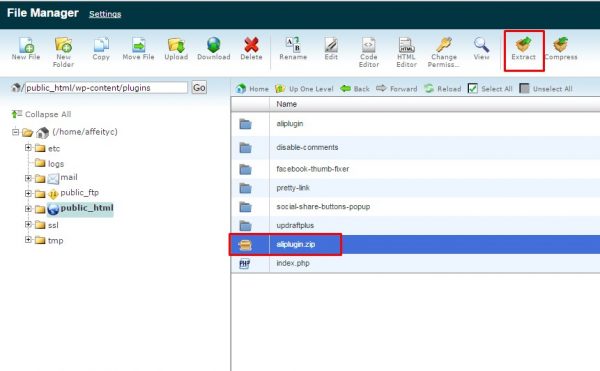Select the pretty-link folder
This screenshot has width=600, height=371.
click(x=416, y=188)
